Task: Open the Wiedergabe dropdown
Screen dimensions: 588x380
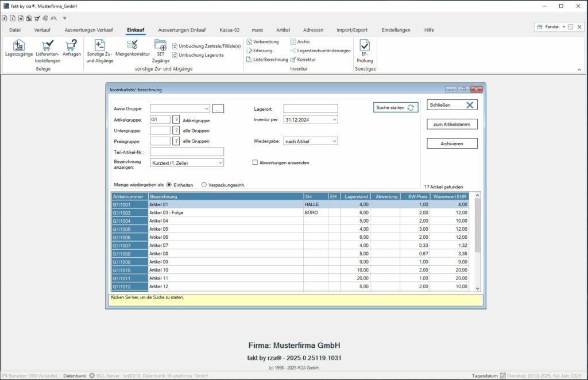Action: (336, 140)
